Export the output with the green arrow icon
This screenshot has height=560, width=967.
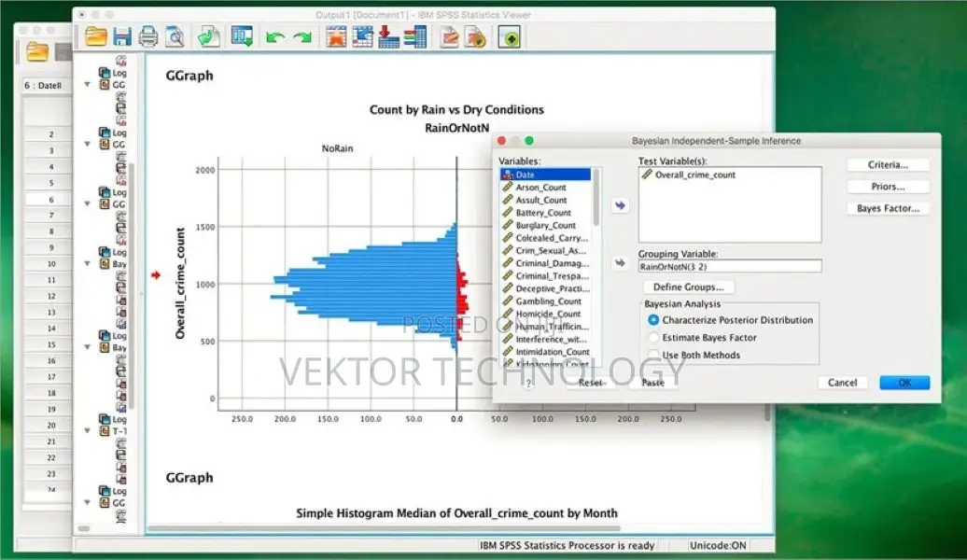point(208,37)
